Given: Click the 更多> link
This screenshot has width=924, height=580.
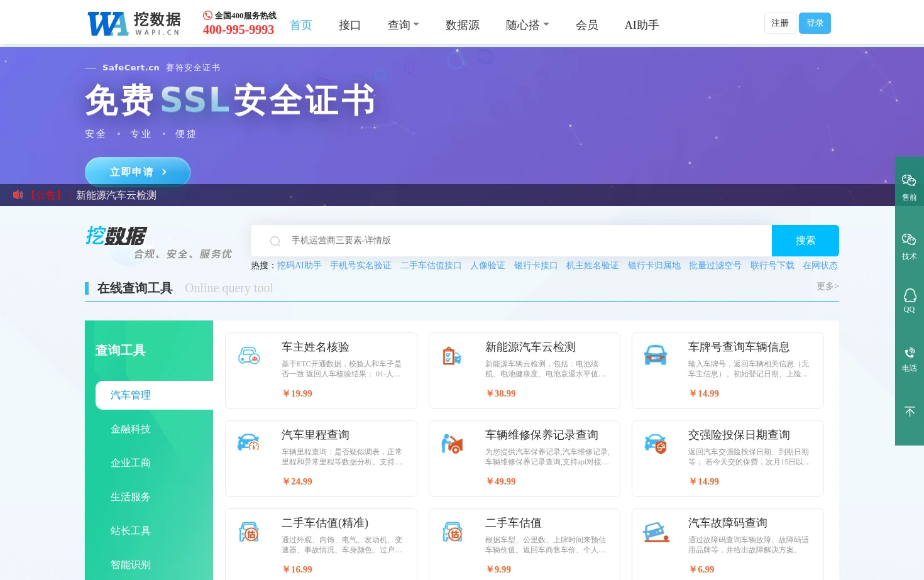Looking at the screenshot, I should pyautogui.click(x=827, y=287).
